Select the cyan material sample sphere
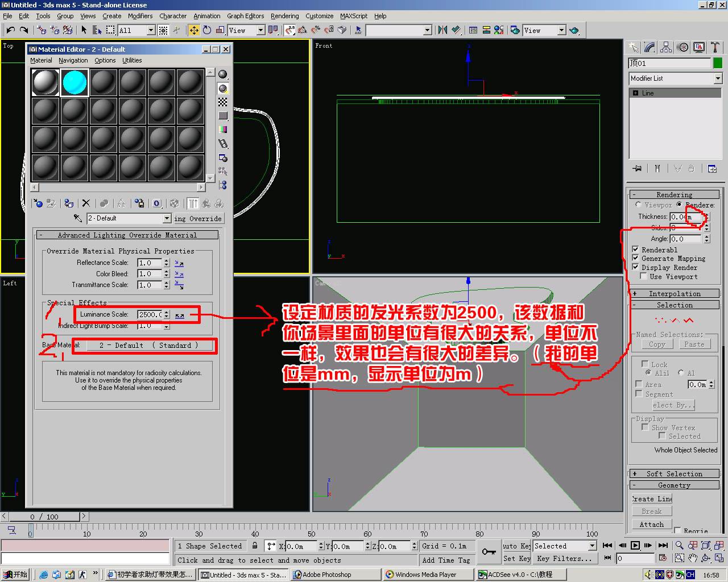Image resolution: width=728 pixels, height=582 pixels. 75,82
